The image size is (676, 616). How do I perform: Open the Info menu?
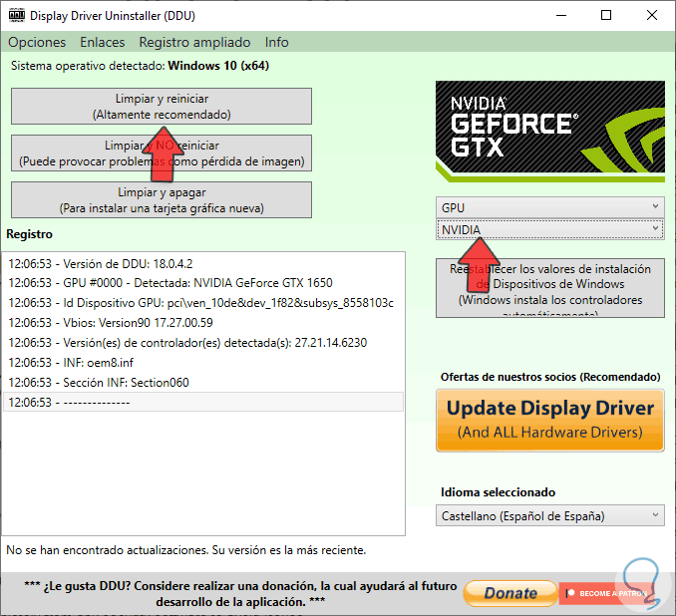(277, 42)
